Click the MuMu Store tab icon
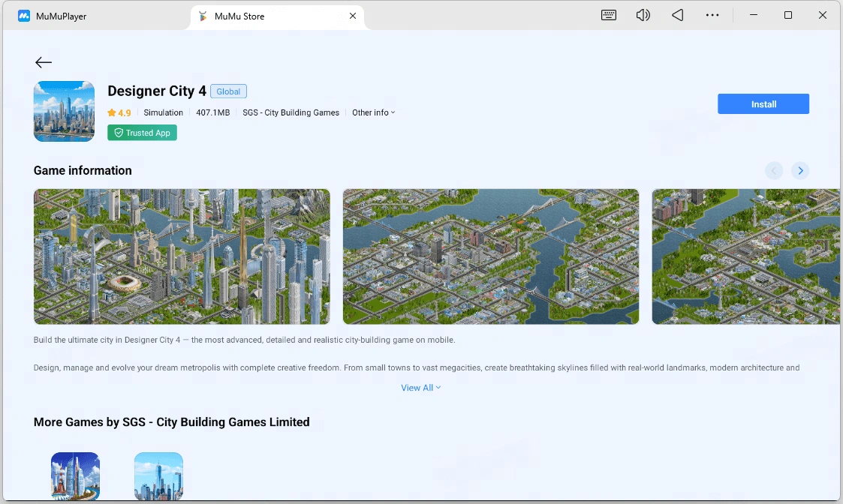This screenshot has width=843, height=504. point(203,16)
